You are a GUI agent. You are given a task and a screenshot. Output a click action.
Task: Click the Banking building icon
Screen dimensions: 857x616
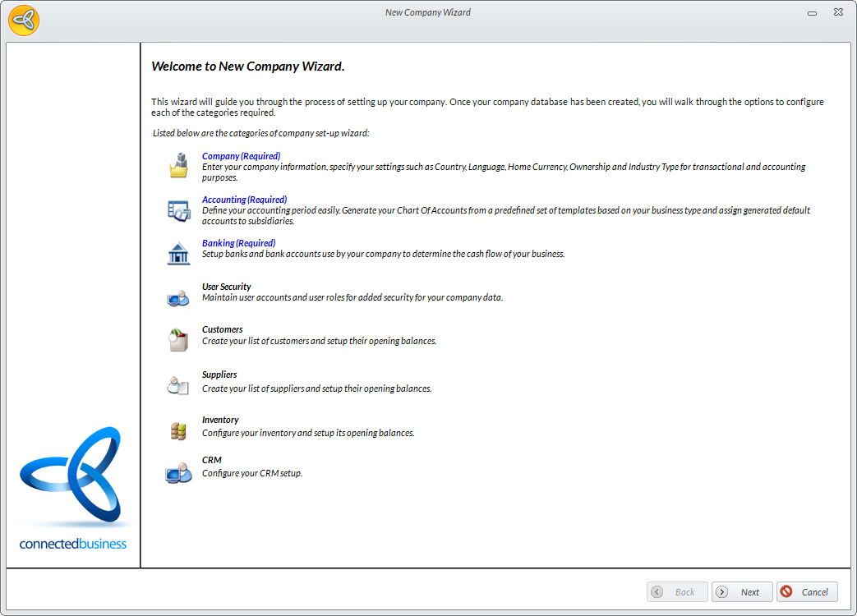tap(178, 254)
